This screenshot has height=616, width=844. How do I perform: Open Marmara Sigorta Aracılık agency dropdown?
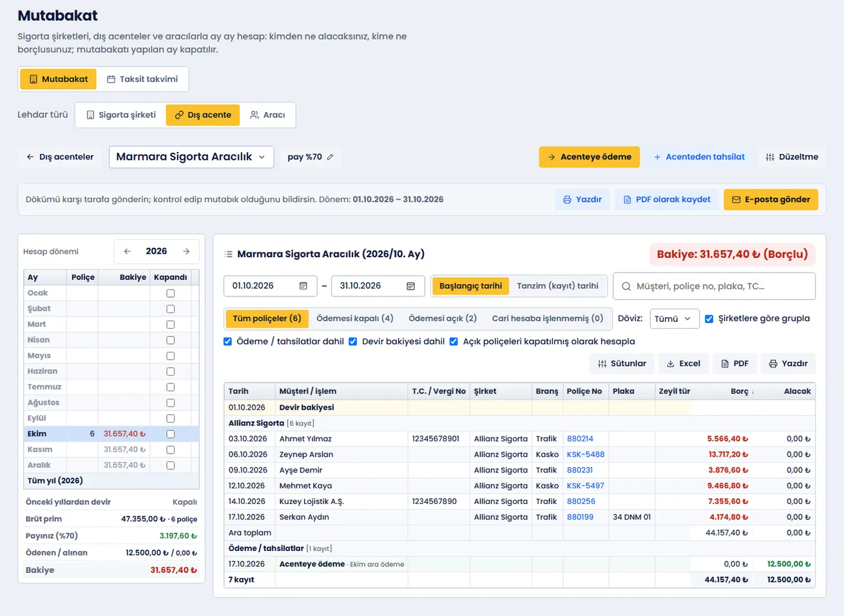(191, 157)
